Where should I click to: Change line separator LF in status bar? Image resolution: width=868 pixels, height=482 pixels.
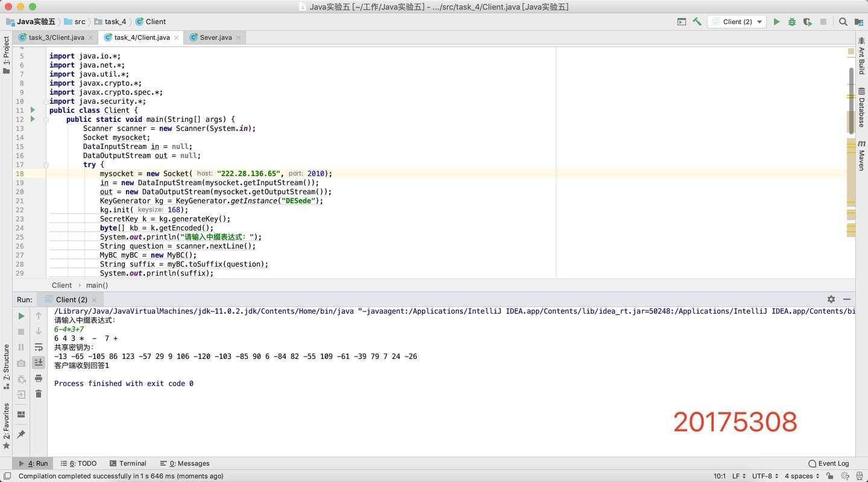click(738, 476)
